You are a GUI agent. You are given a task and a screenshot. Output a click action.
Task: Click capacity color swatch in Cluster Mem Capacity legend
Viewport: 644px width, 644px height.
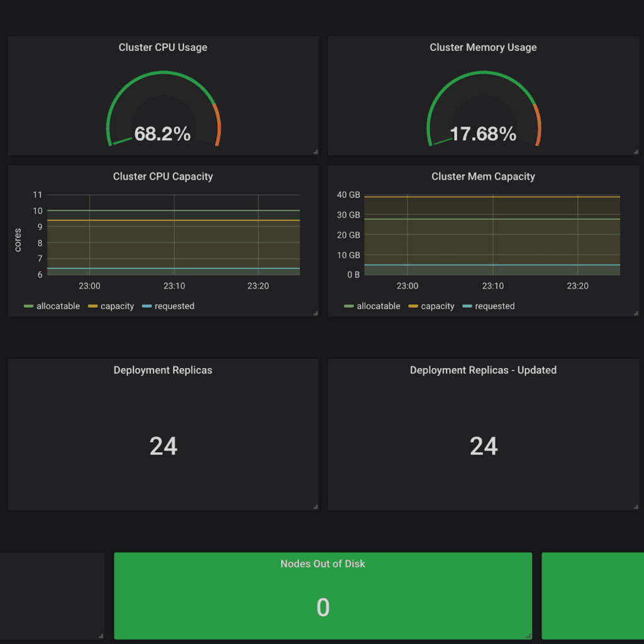(413, 306)
